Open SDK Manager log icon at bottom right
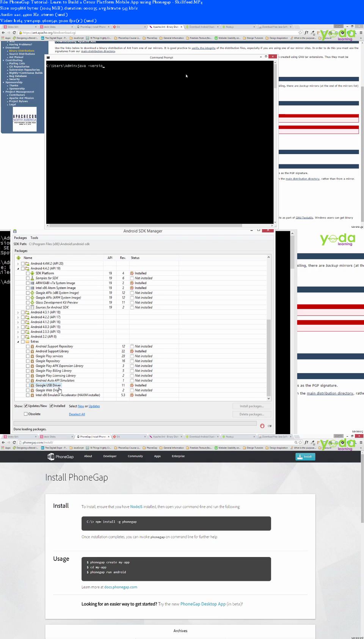 270,426
